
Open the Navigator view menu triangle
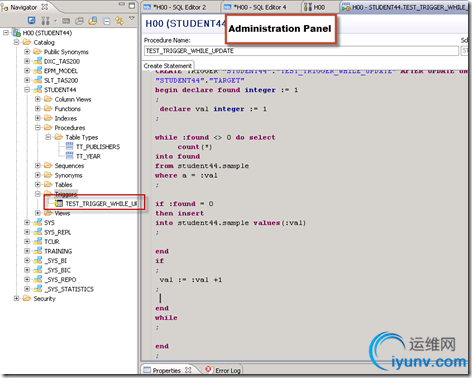click(x=132, y=18)
